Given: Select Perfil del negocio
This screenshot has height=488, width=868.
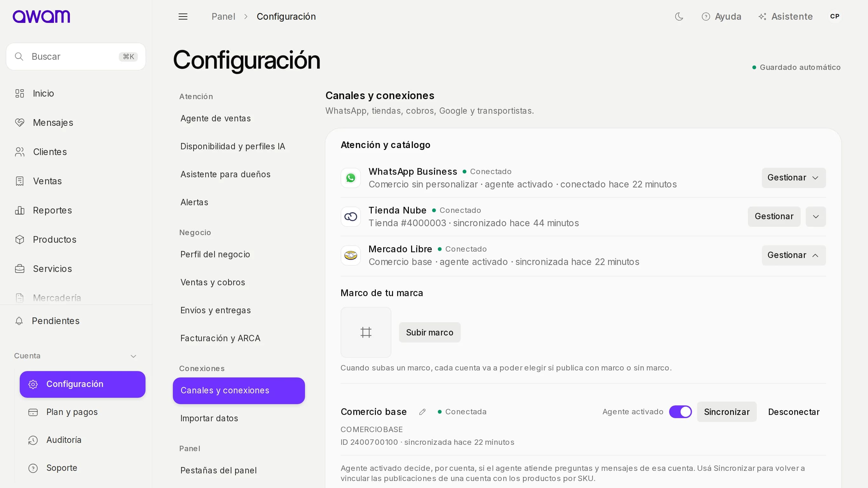Looking at the screenshot, I should (239, 254).
